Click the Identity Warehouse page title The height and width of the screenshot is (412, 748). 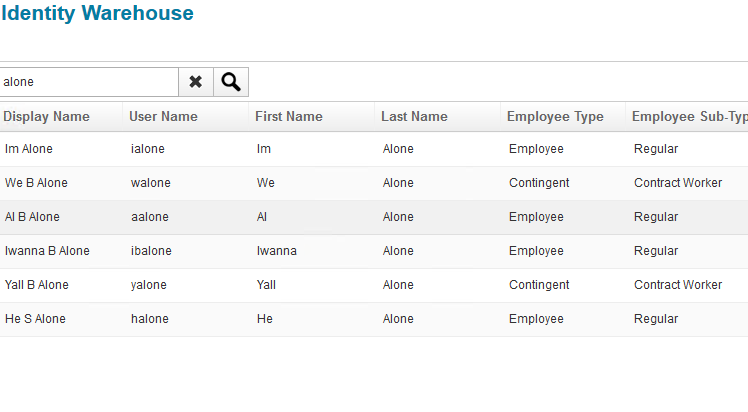pos(97,14)
